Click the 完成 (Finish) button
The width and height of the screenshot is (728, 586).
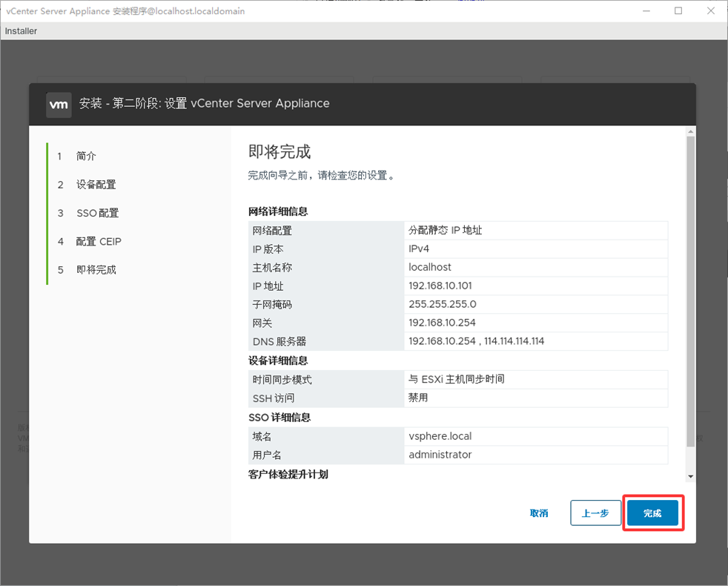point(652,513)
